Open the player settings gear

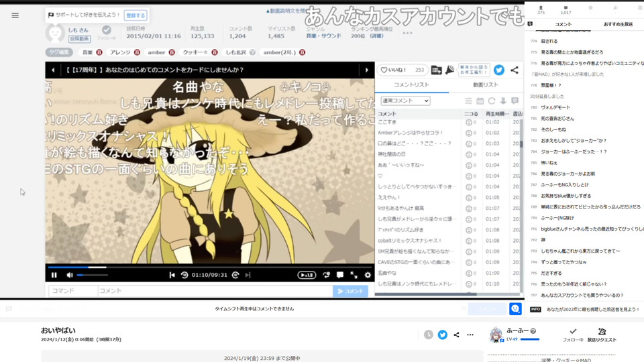tap(368, 275)
